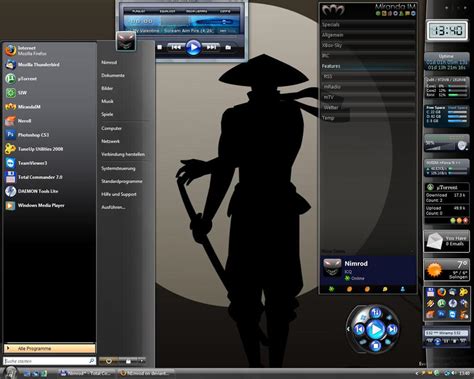Click Standardprogramme in the Start menu
Image resolution: width=474 pixels, height=379 pixels.
[122, 181]
